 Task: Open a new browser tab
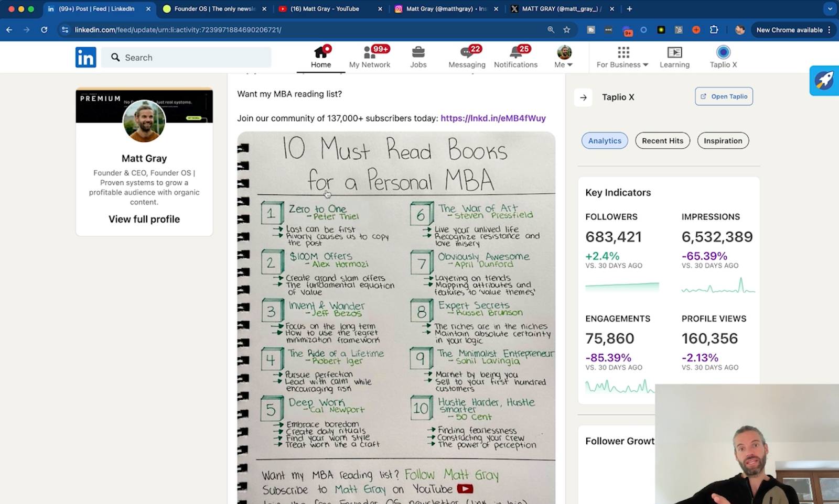(x=629, y=9)
